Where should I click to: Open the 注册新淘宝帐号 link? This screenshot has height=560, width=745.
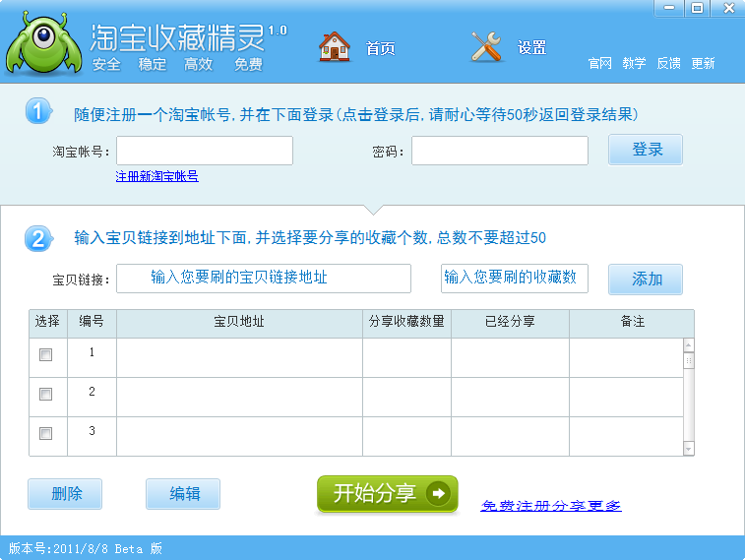(156, 176)
